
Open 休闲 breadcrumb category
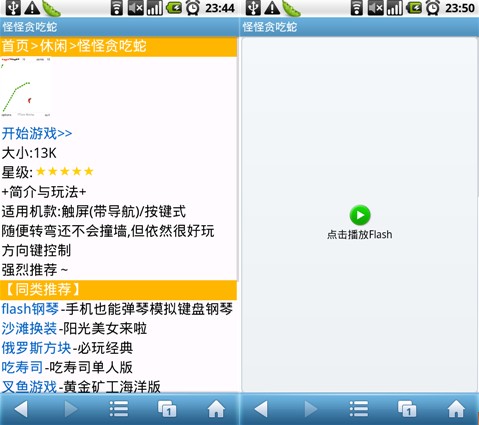point(54,46)
